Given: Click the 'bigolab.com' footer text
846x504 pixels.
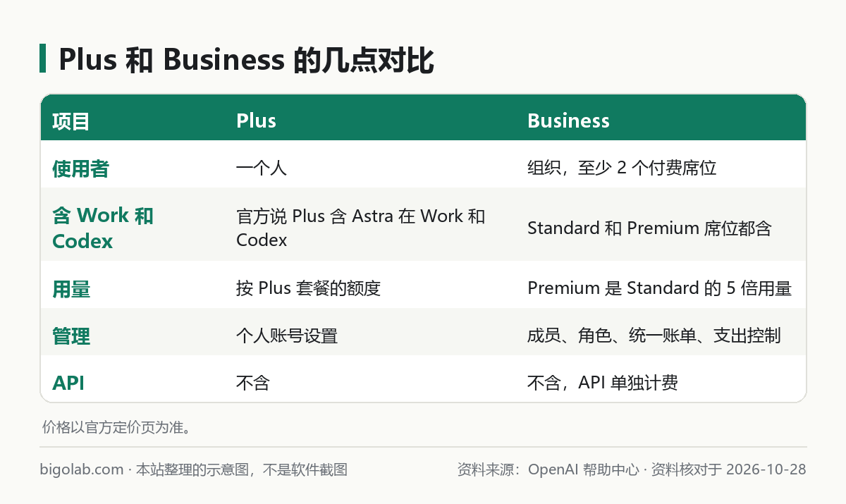Looking at the screenshot, I should click(x=82, y=469).
